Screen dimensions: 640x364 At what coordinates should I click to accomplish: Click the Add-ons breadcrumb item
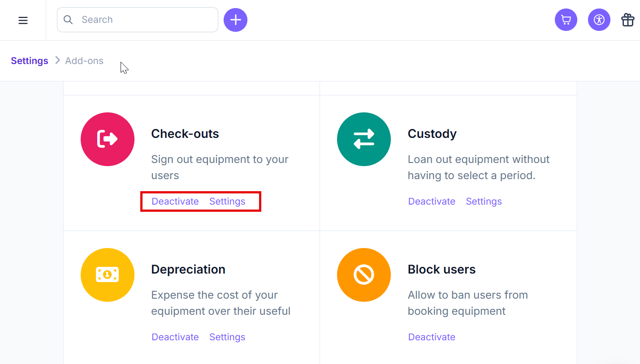[x=84, y=61]
